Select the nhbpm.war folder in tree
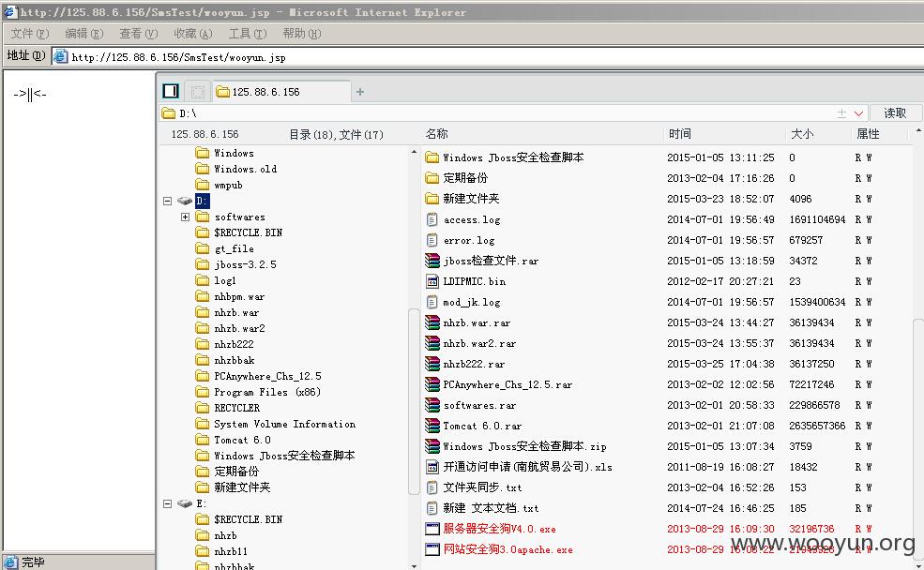This screenshot has height=570, width=924. pos(239,296)
